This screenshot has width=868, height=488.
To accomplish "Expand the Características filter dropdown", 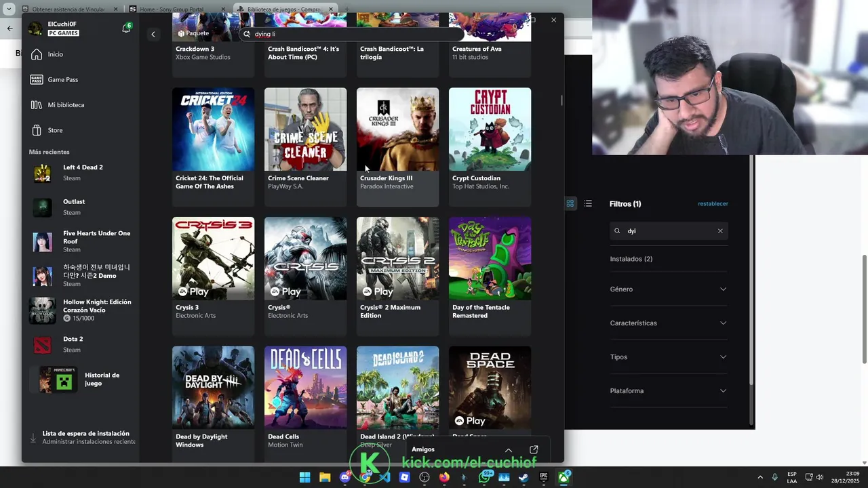I will 669,323.
